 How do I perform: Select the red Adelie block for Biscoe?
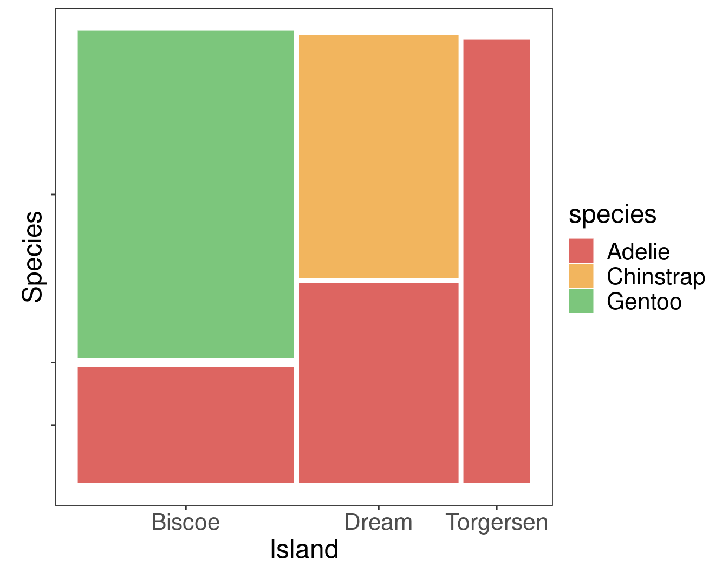[186, 425]
